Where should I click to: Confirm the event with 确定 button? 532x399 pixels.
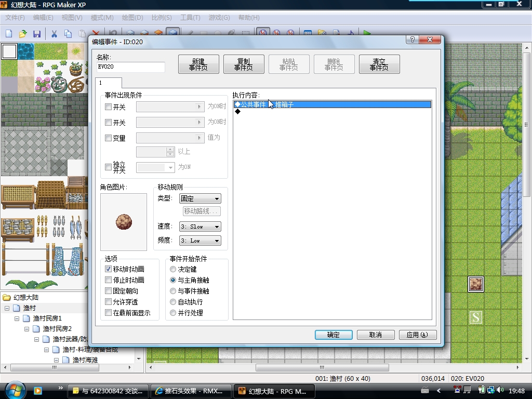coord(334,335)
